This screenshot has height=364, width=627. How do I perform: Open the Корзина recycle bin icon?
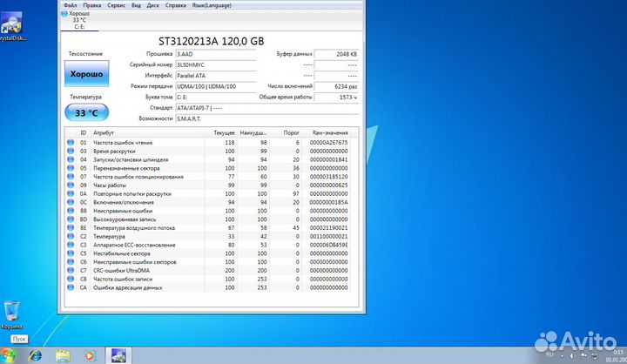(x=13, y=311)
